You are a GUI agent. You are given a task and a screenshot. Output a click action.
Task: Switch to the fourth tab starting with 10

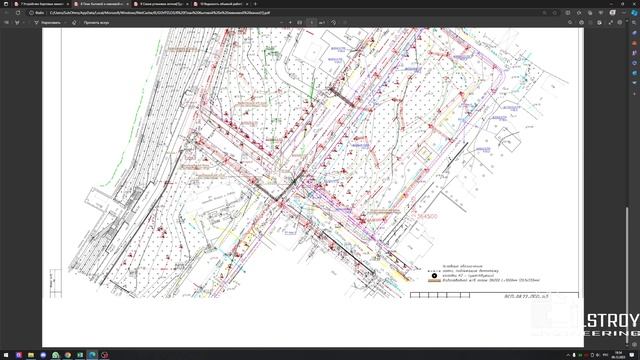(x=220, y=4)
